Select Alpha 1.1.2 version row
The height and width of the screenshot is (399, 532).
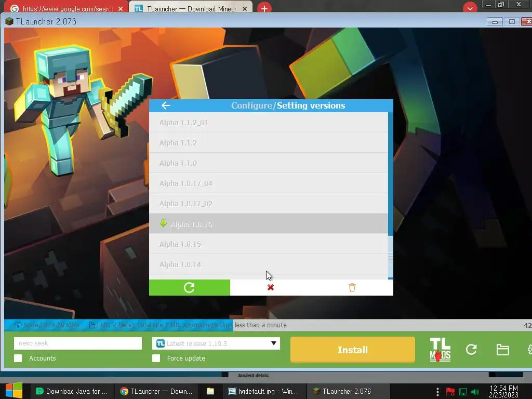pos(269,143)
